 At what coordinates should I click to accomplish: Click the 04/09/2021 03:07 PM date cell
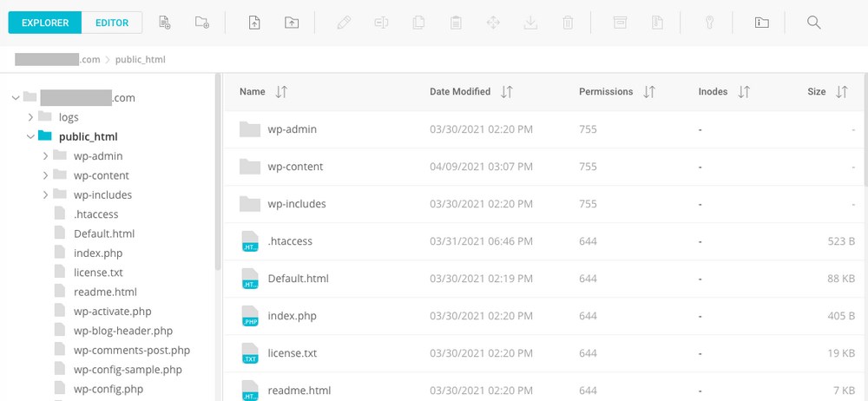click(x=481, y=167)
